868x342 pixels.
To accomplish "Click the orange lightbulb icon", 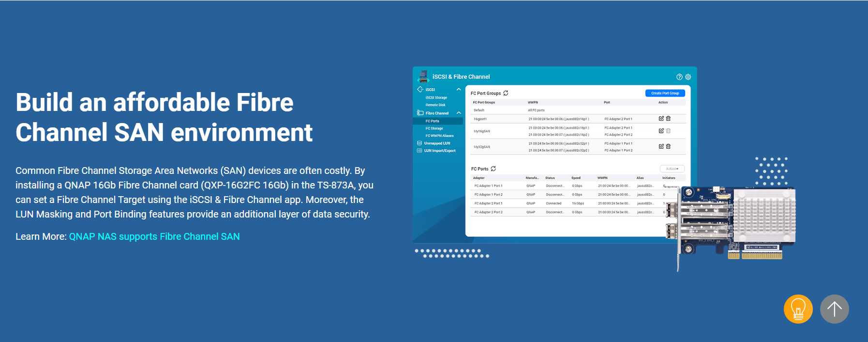I will point(798,309).
